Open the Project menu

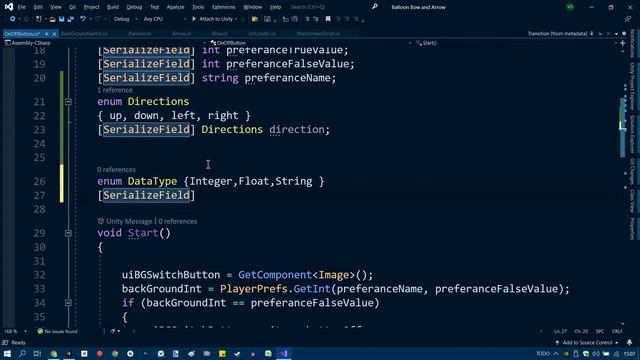(91, 7)
